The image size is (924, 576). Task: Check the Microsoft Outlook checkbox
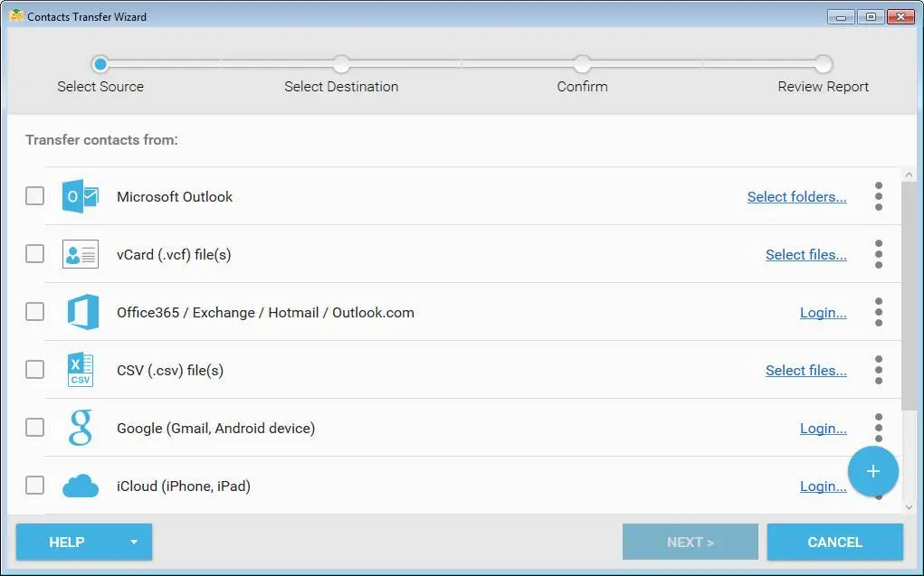[x=34, y=195]
